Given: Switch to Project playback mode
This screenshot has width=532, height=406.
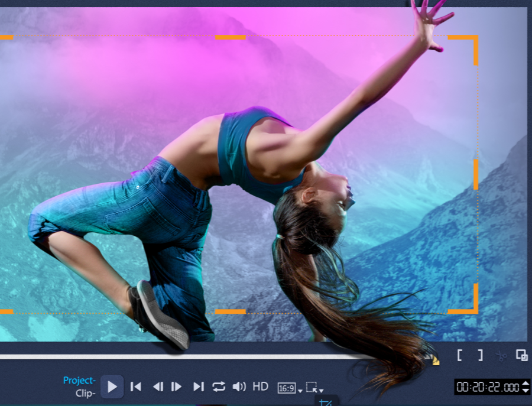Looking at the screenshot, I should click(x=79, y=381).
